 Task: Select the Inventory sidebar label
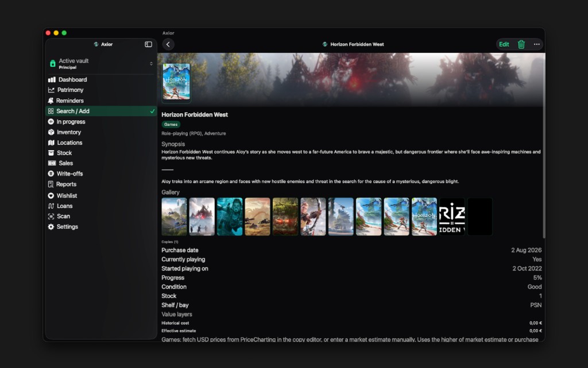(x=69, y=132)
